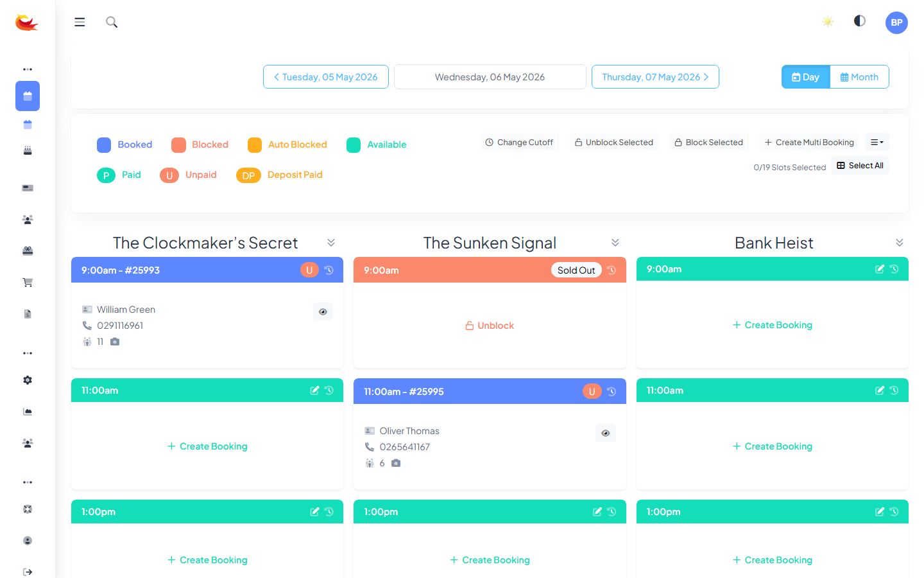Select the highlighted calendar icon in sidebar
Screen dimensions: 924x578
tap(28, 96)
